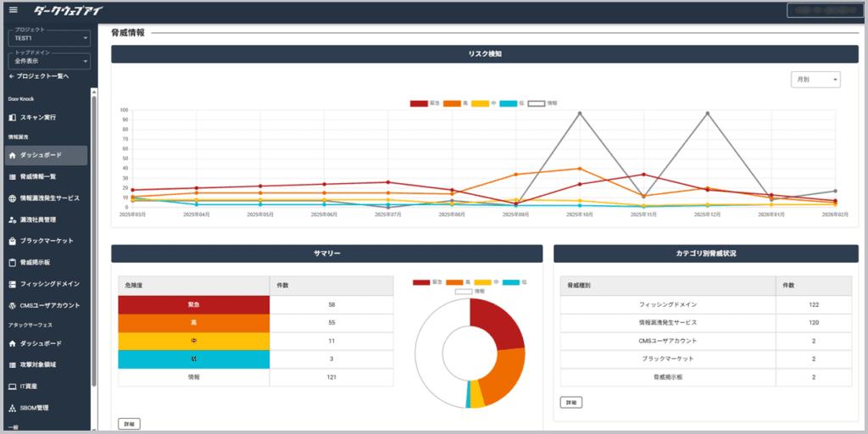Open the 月別 period dropdown

coord(815,80)
